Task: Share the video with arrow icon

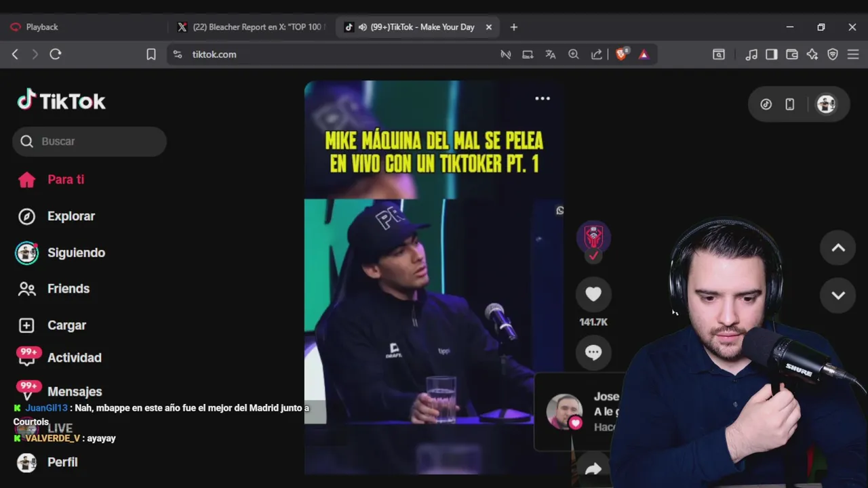Action: (x=593, y=469)
